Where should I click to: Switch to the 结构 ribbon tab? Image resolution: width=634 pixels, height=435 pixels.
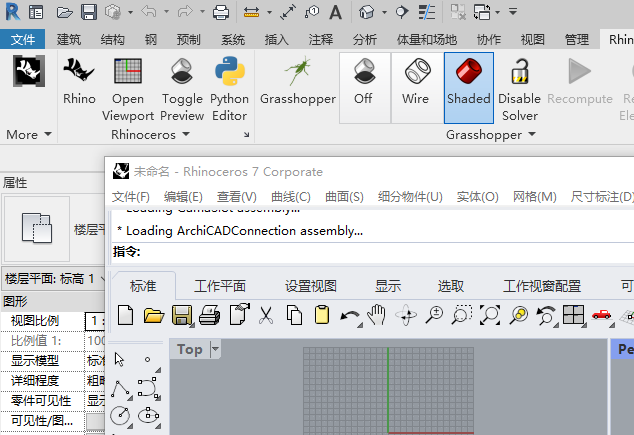(x=112, y=39)
